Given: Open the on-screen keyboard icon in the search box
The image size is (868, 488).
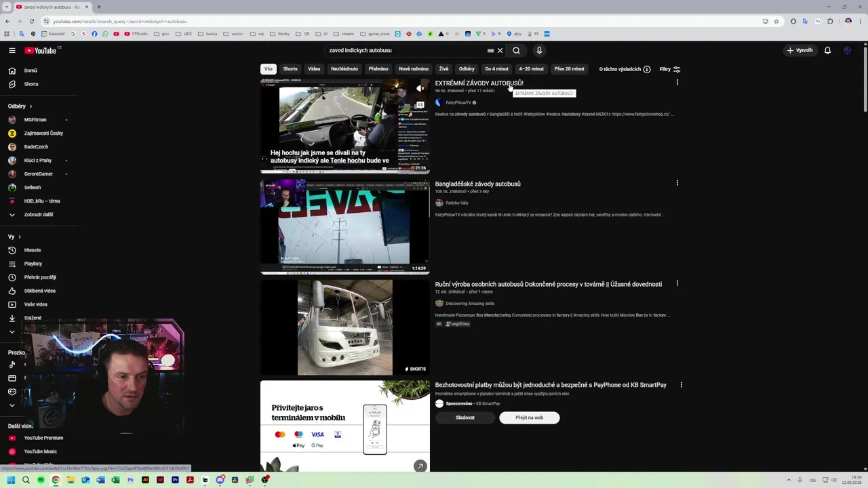Looking at the screenshot, I should point(490,50).
